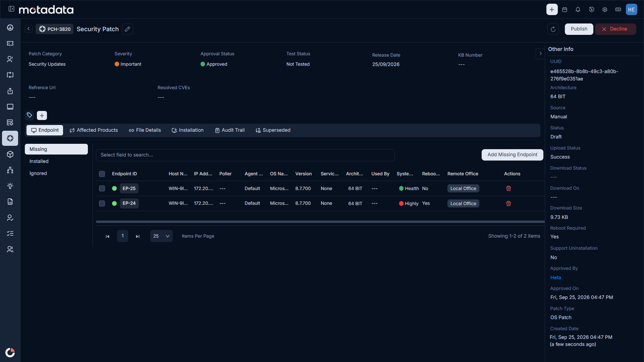
Task: Open the calendar icon in top bar
Action: tap(565, 9)
